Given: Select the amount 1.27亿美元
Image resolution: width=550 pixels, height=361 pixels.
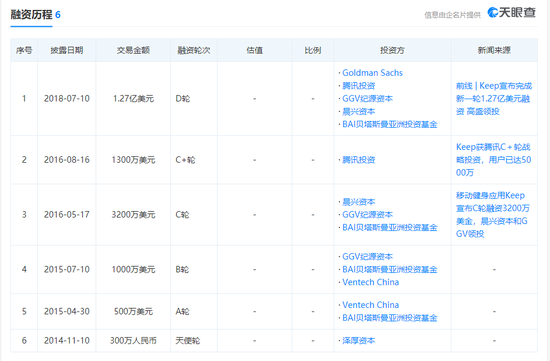Looking at the screenshot, I should tap(133, 99).
